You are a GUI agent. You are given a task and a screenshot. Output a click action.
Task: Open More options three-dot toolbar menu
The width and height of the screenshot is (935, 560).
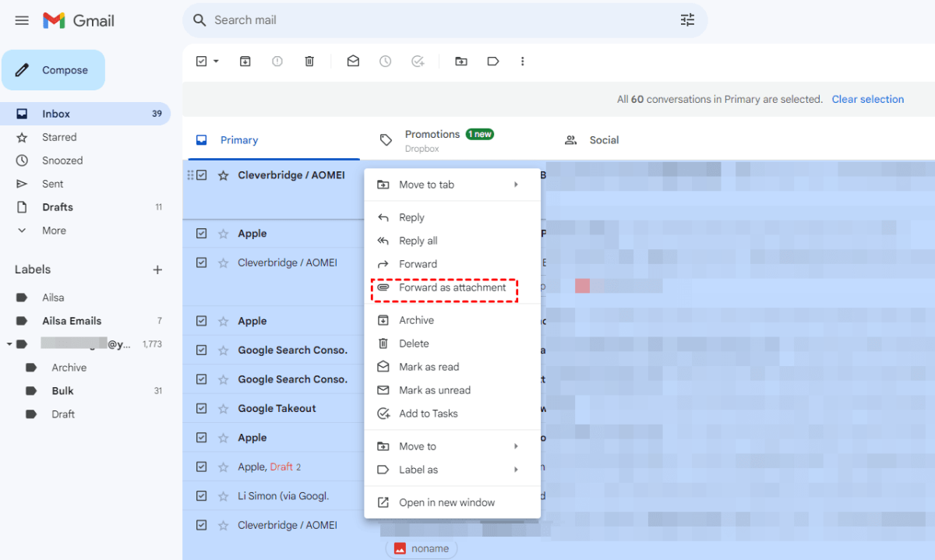pyautogui.click(x=522, y=61)
